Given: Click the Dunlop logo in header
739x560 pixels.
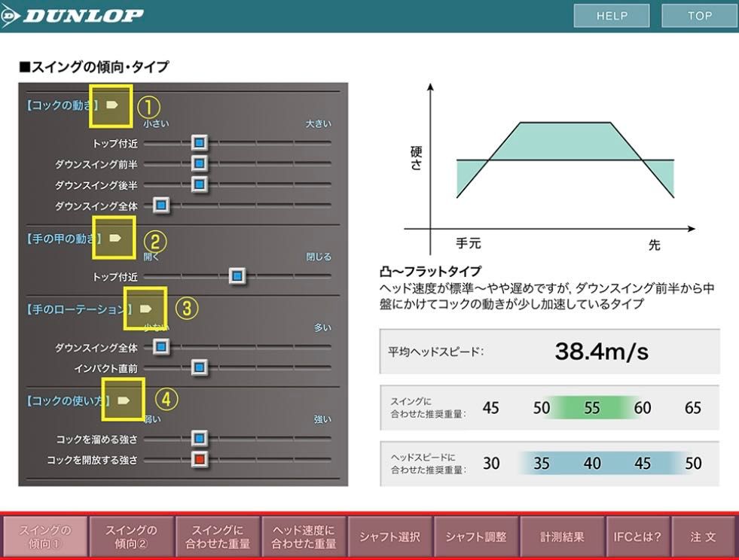Looking at the screenshot, I should pos(72,16).
